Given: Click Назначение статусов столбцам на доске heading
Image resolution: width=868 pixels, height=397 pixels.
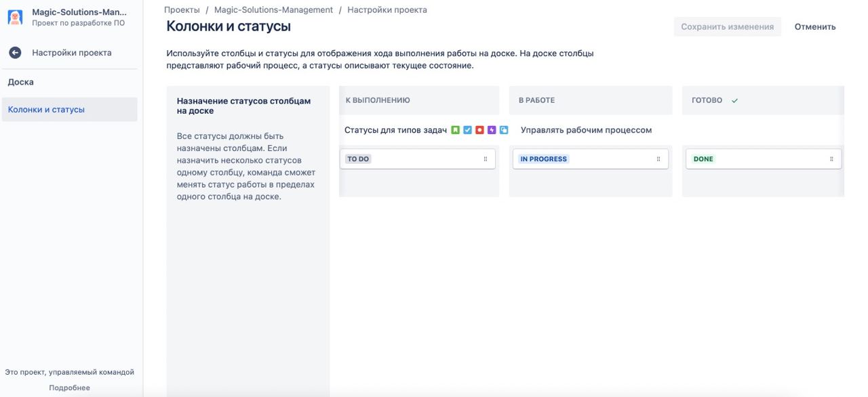Looking at the screenshot, I should [243, 106].
